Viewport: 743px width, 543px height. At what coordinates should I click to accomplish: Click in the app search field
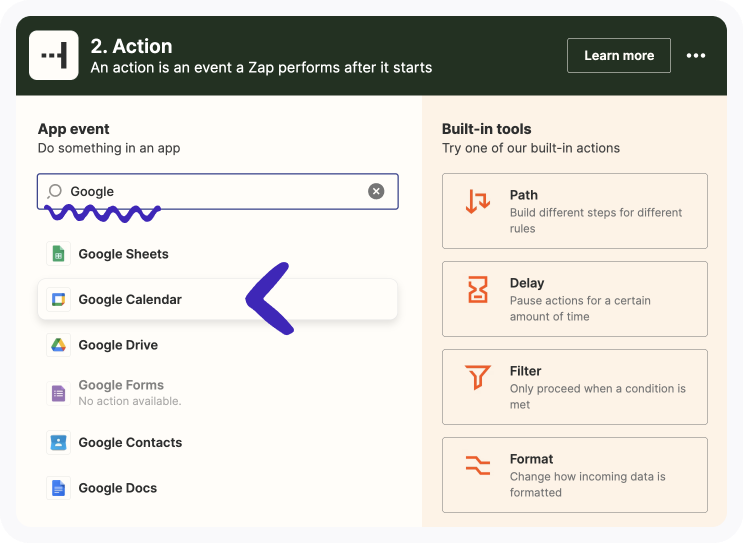(220, 191)
